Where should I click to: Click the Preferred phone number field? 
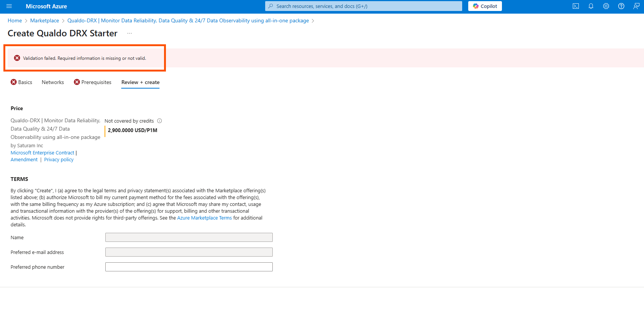point(189,267)
